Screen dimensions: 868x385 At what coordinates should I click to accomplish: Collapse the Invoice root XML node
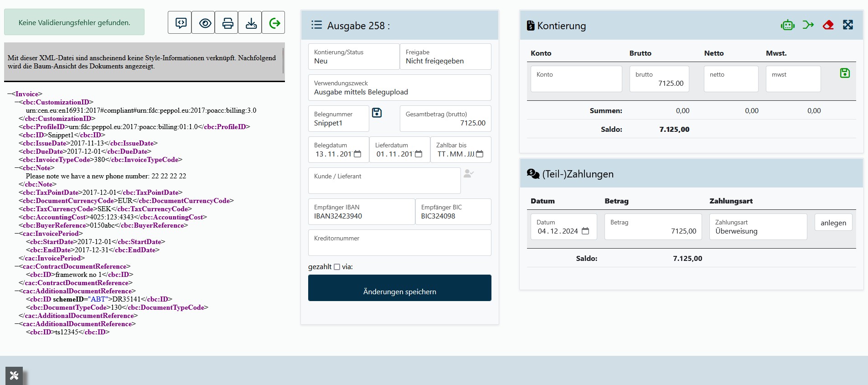point(10,94)
